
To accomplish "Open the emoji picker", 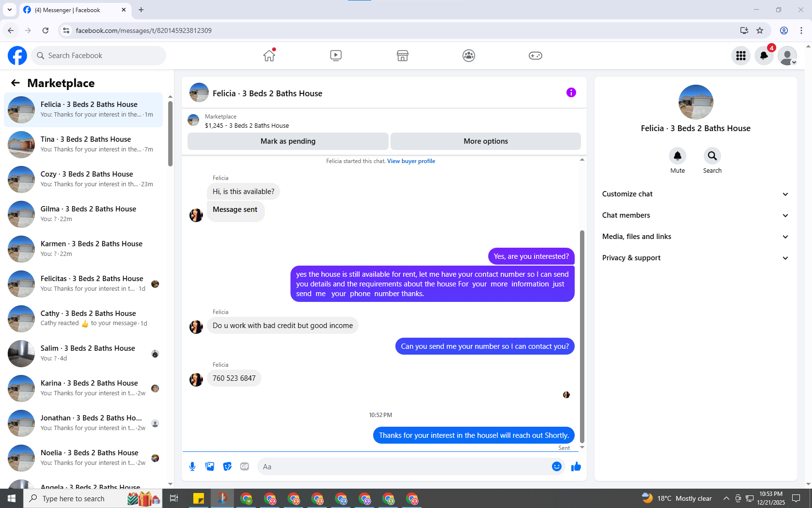I will [x=557, y=466].
